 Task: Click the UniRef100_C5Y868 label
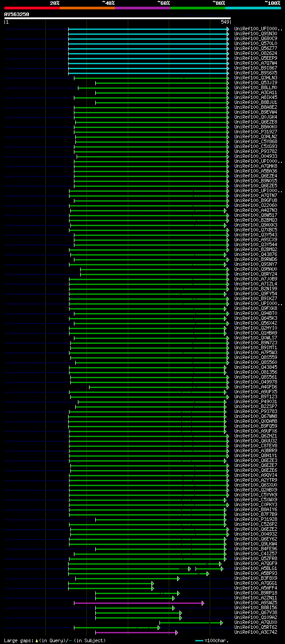[256, 141]
